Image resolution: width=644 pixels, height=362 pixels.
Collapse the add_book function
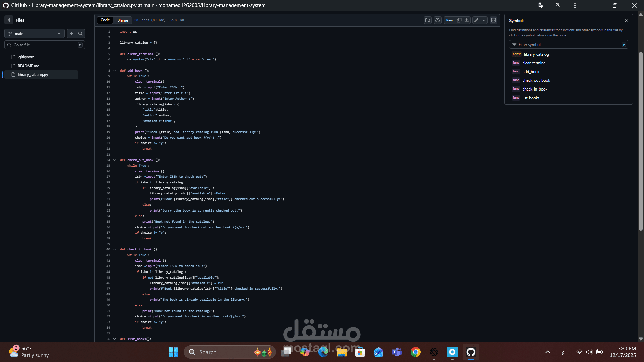pos(115,70)
